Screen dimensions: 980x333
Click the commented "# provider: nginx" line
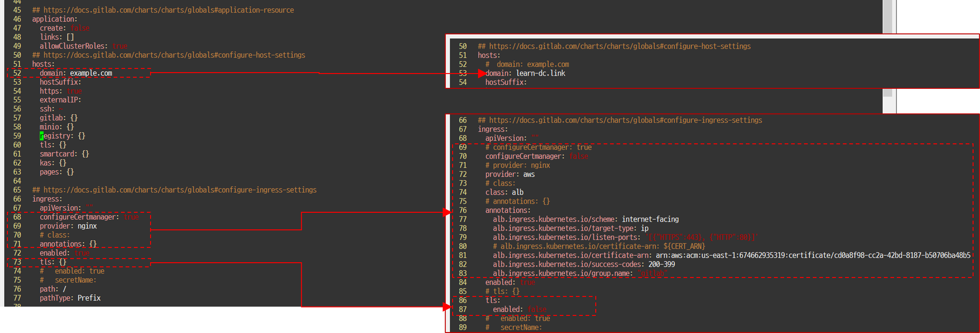518,165
